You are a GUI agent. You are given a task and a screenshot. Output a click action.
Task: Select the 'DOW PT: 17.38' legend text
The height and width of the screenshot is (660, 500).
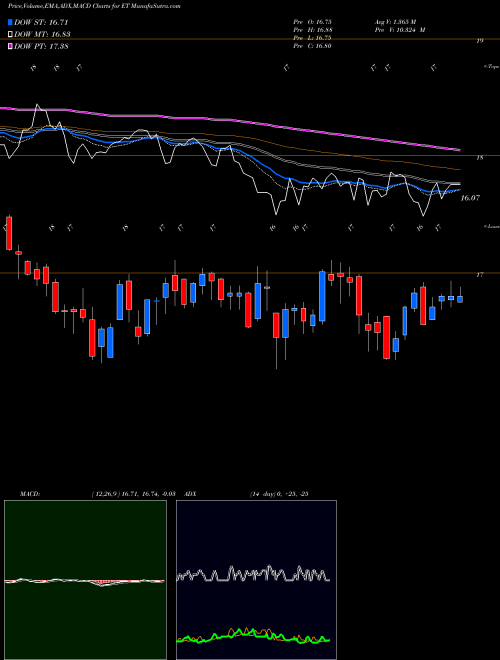41,47
